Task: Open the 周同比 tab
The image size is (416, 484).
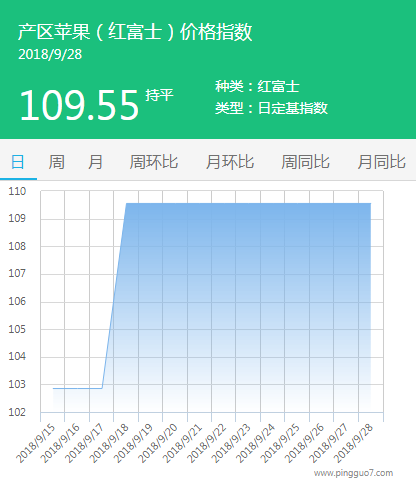Action: [x=305, y=162]
